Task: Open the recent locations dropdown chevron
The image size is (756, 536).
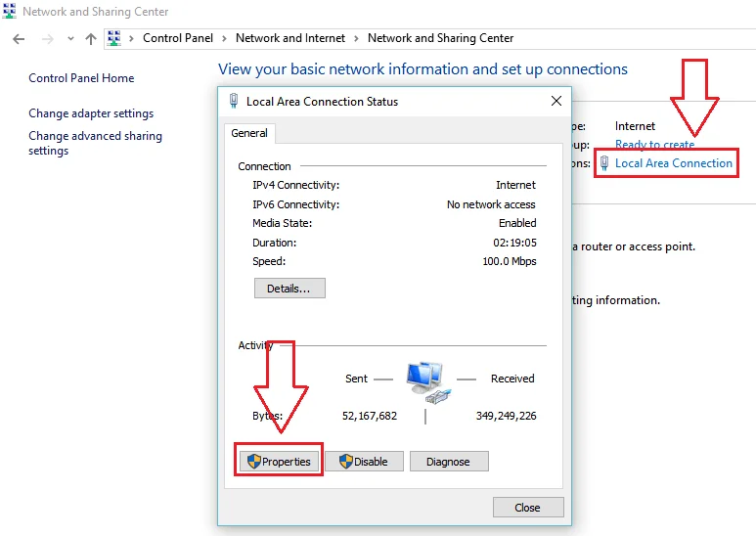Action: click(70, 38)
